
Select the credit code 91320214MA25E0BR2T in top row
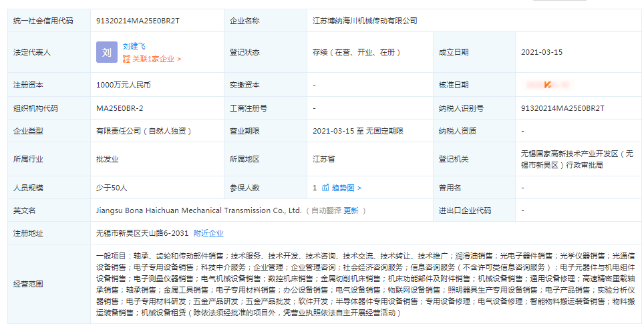coord(138,21)
